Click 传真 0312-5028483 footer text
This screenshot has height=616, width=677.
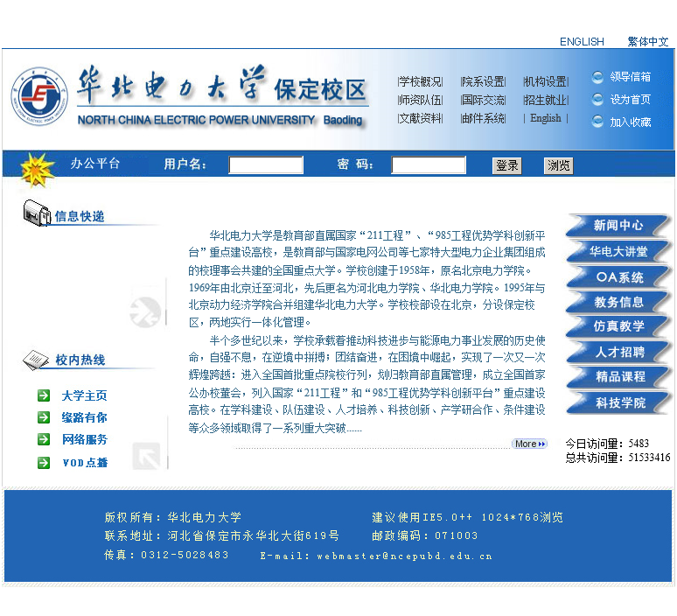[166, 555]
